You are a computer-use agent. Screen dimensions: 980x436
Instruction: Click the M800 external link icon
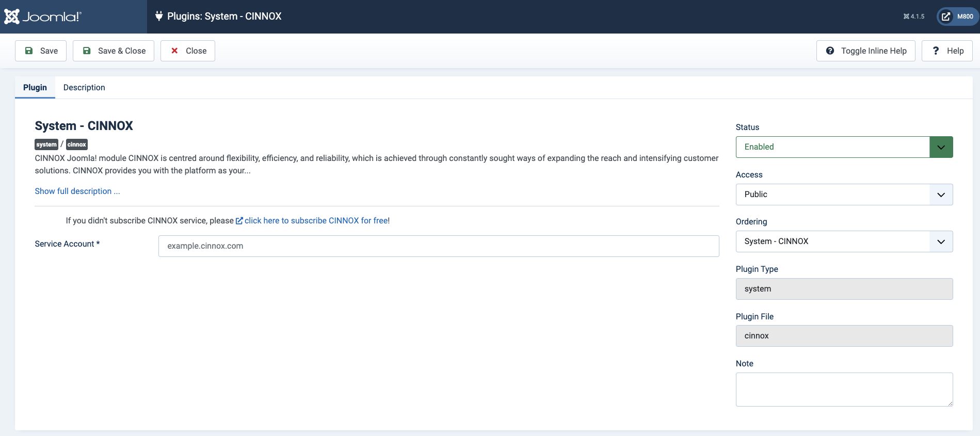point(946,17)
